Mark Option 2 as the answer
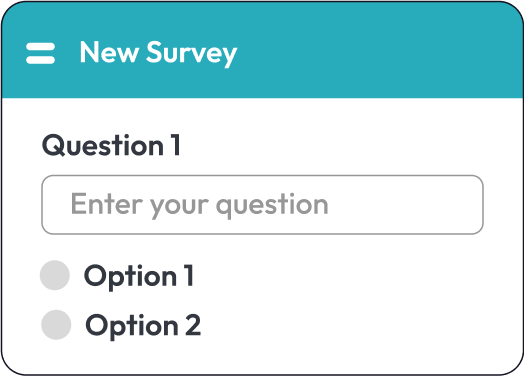 pos(56,325)
